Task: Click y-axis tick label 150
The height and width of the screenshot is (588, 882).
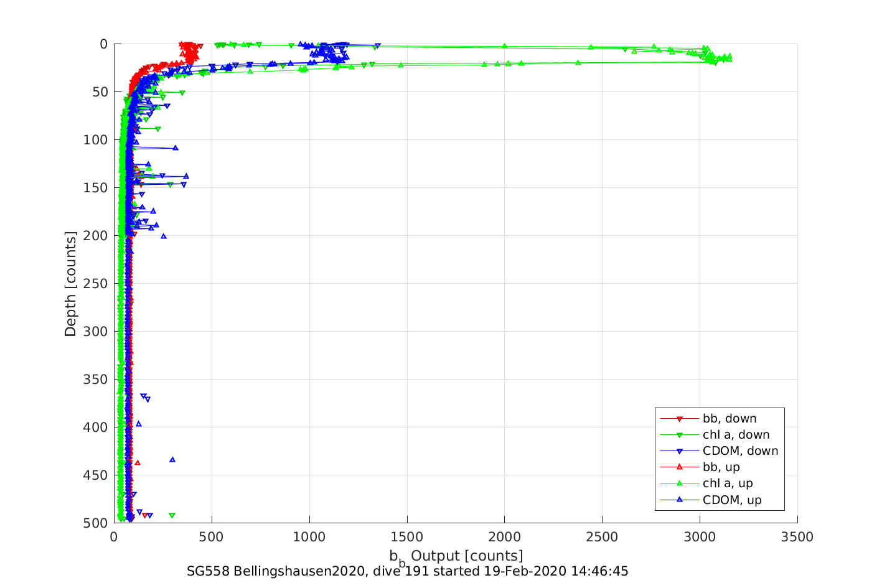Action: [x=95, y=188]
